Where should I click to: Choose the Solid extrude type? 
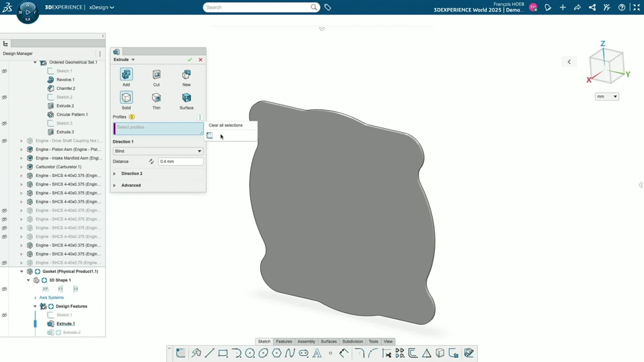(126, 101)
